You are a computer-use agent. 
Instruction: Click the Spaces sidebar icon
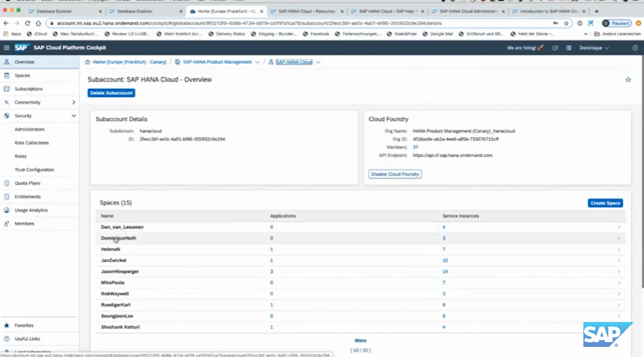(7, 75)
